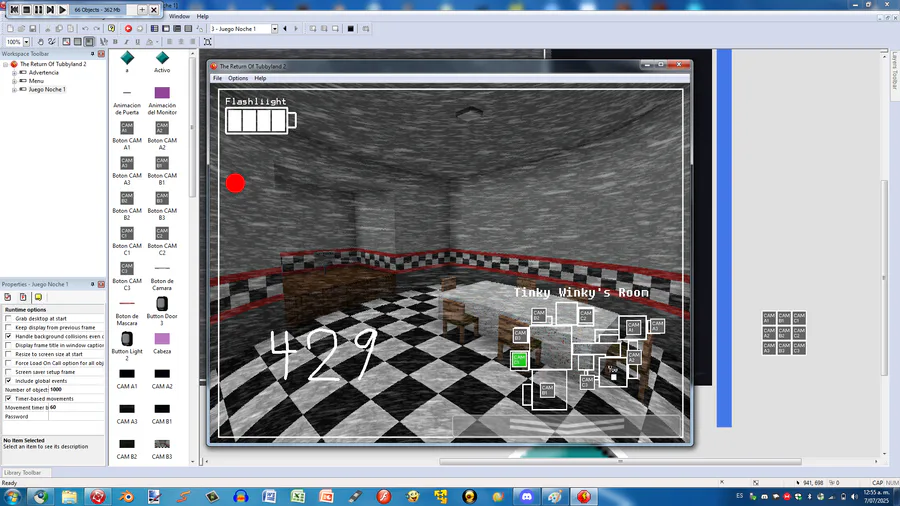Image resolution: width=900 pixels, height=506 pixels.
Task: Select the Button Light 2 object
Action: point(127,346)
